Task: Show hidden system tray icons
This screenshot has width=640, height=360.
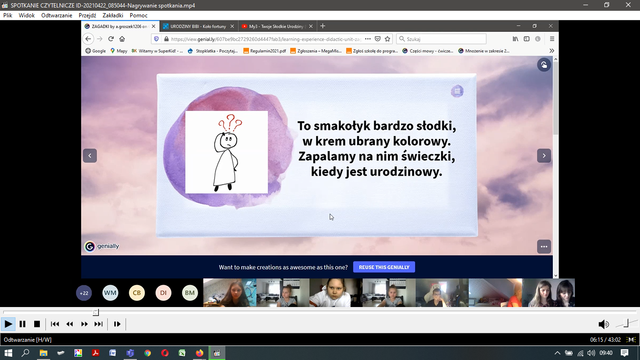Action: tap(557, 353)
